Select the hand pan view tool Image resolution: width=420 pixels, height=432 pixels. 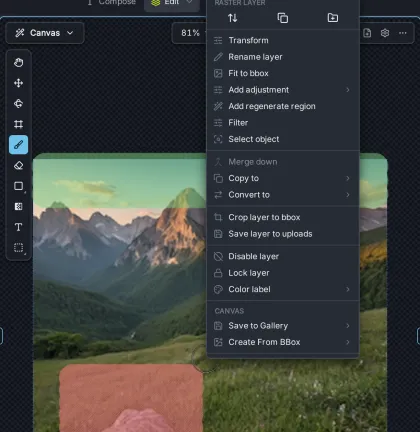click(x=18, y=62)
